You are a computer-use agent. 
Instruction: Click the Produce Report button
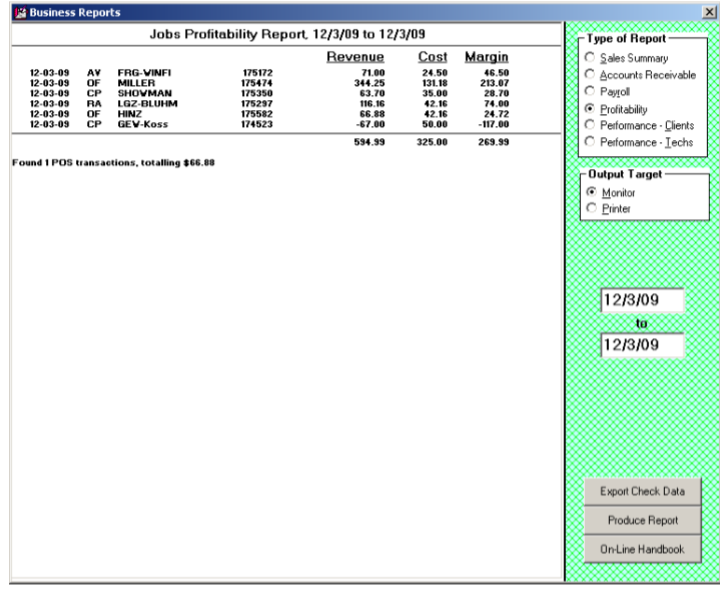tap(642, 520)
